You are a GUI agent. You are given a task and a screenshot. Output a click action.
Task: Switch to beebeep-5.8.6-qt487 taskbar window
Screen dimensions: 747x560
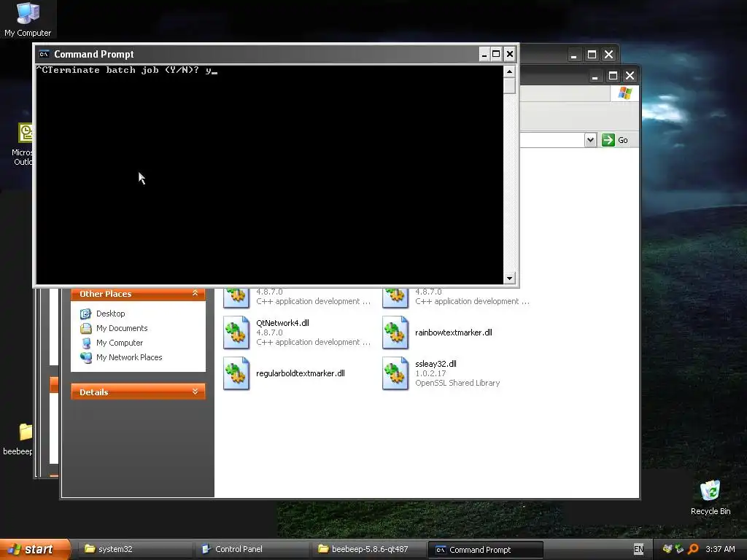pyautogui.click(x=368, y=549)
